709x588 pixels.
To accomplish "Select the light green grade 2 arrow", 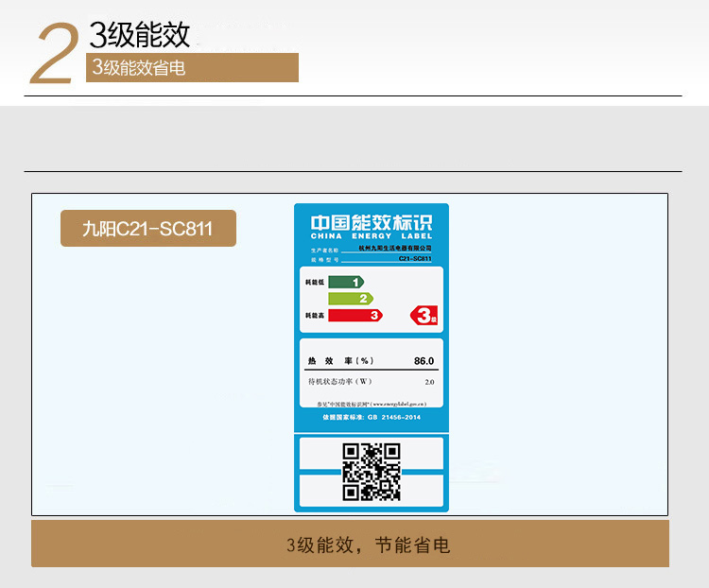I will pyautogui.click(x=351, y=299).
